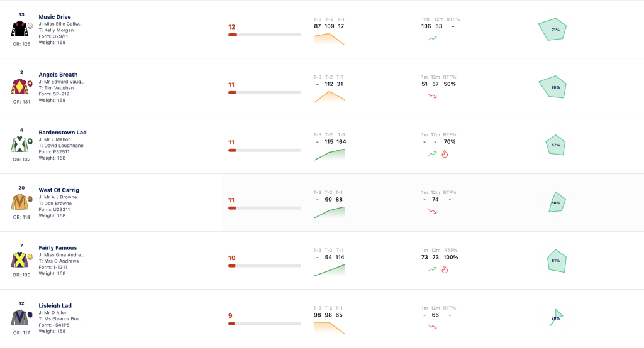
Task: Click the 28% radar chart for Lisleigh Lad
Action: point(556,318)
